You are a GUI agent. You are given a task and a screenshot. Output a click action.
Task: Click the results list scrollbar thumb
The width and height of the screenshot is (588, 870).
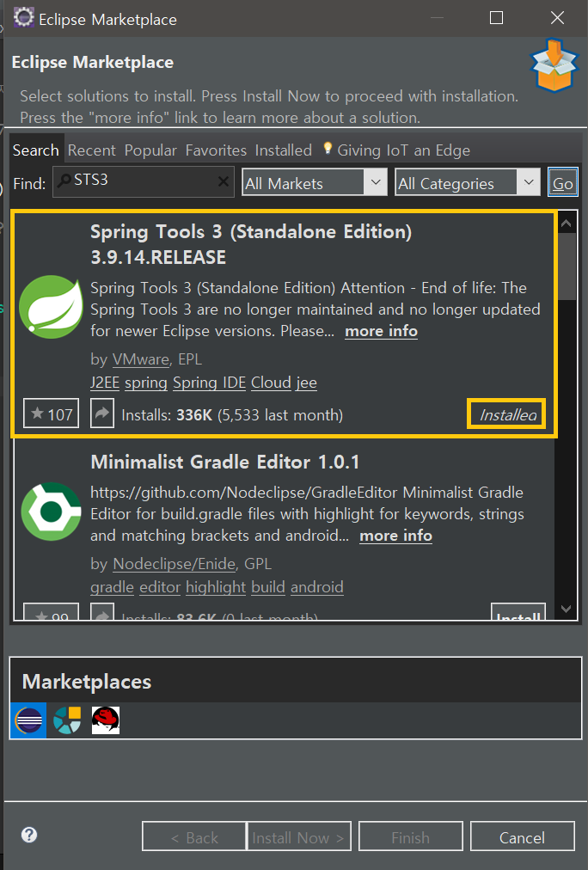567,267
